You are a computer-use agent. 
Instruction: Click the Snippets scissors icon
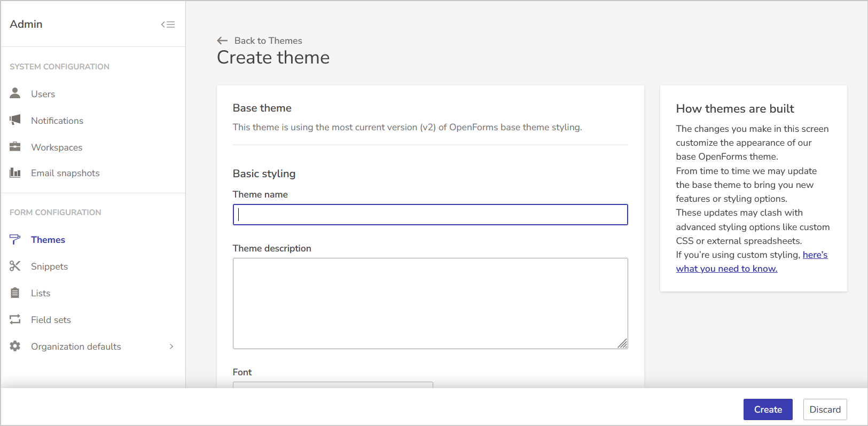click(15, 266)
